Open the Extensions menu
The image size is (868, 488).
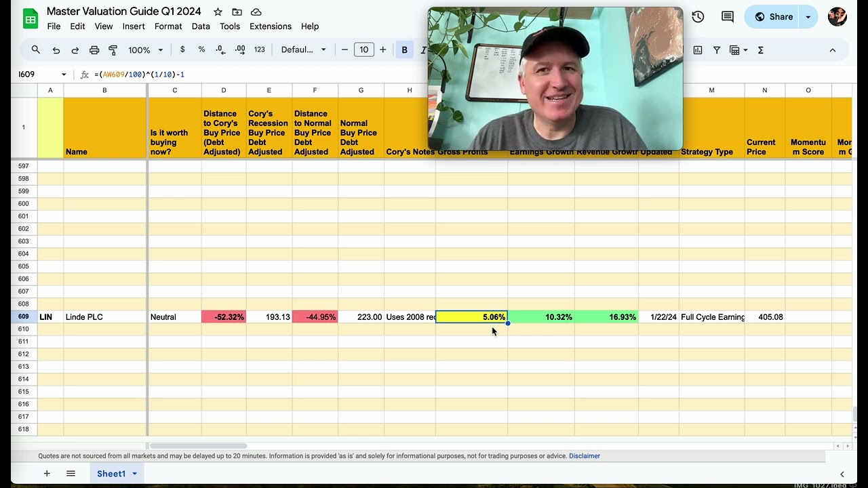tap(271, 26)
